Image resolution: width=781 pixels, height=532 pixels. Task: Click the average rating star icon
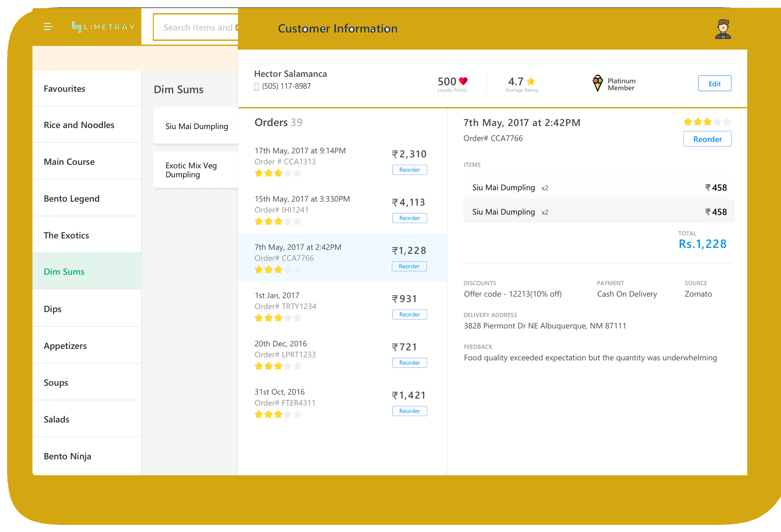(531, 81)
